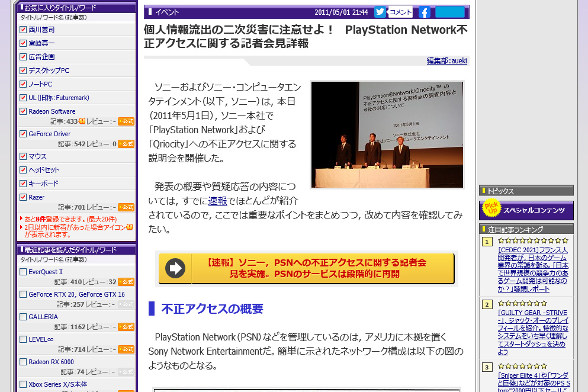Click the new-article alert icon beside 記事:433
The width and height of the screenshot is (588, 392).
[82, 121]
